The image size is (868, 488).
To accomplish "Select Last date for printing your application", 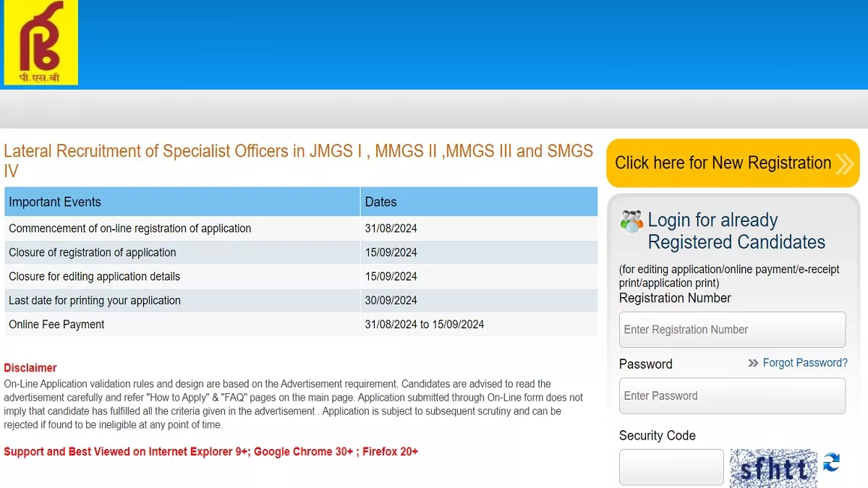I will (x=95, y=301).
